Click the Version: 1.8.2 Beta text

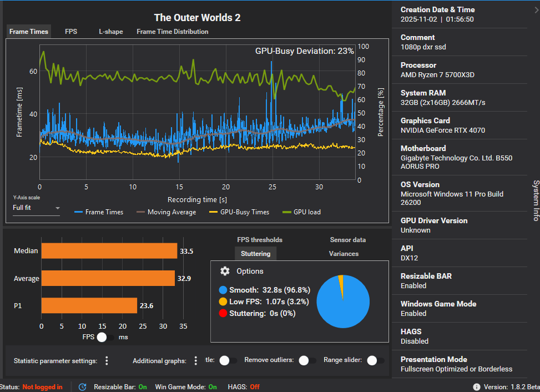click(512, 387)
